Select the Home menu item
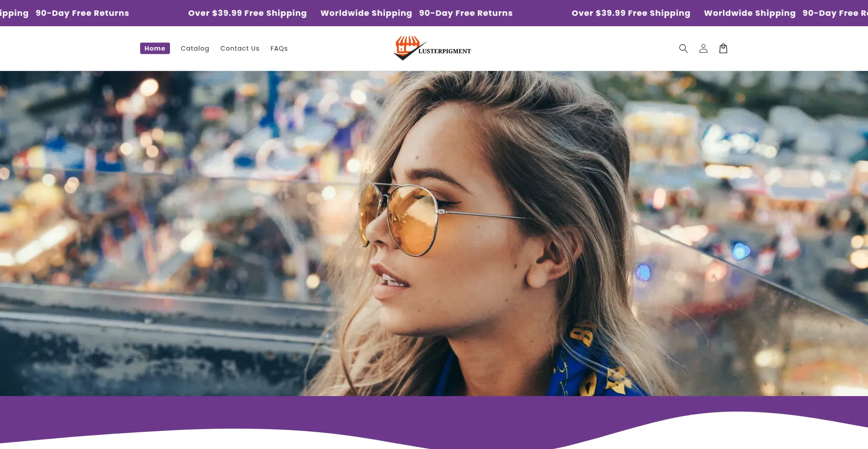Viewport: 868px width, 449px height. tap(155, 48)
